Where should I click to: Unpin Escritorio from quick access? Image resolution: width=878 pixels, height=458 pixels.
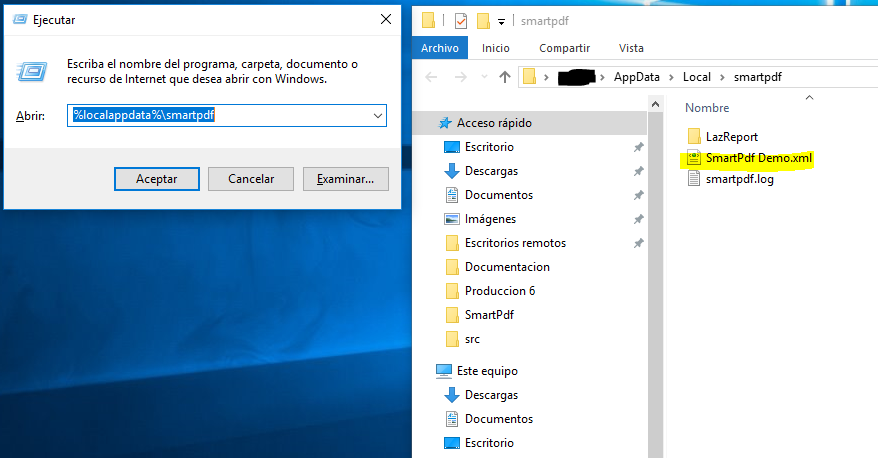(x=638, y=148)
